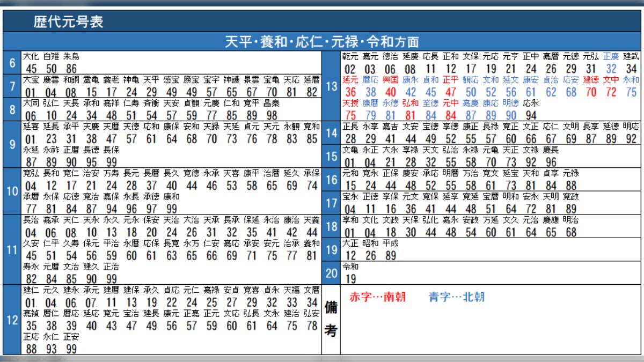Select the era name 万寿

click(111, 173)
